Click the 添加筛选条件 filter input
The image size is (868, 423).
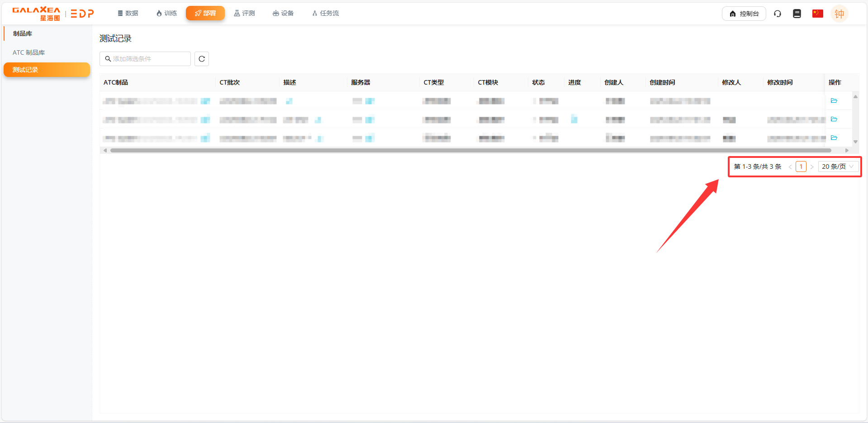click(145, 59)
